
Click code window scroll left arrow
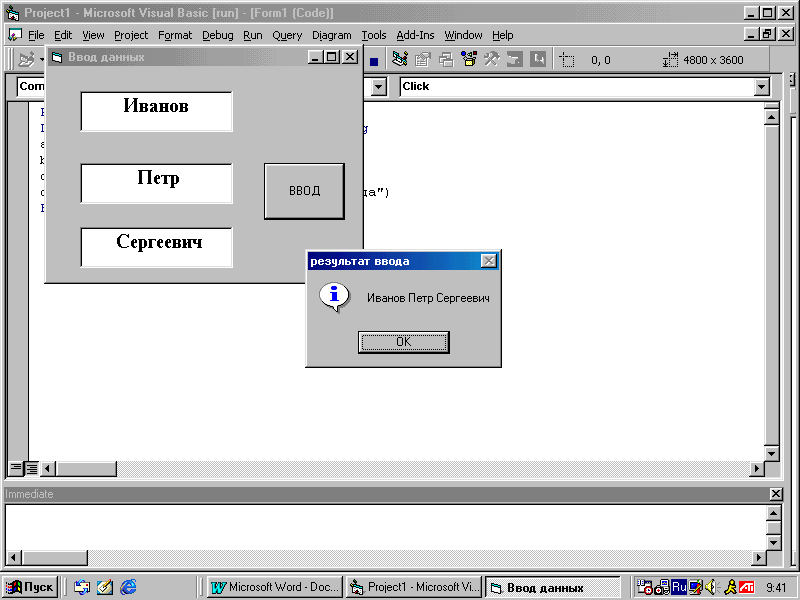coord(48,468)
